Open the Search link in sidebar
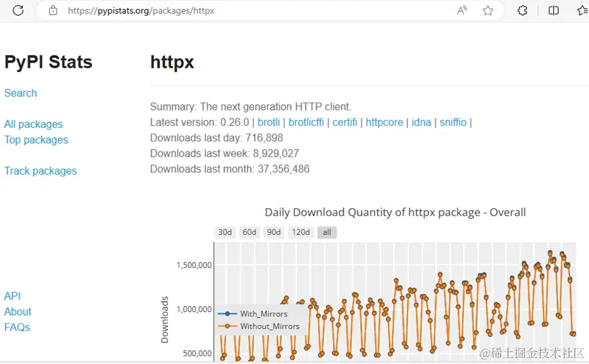 pos(20,93)
